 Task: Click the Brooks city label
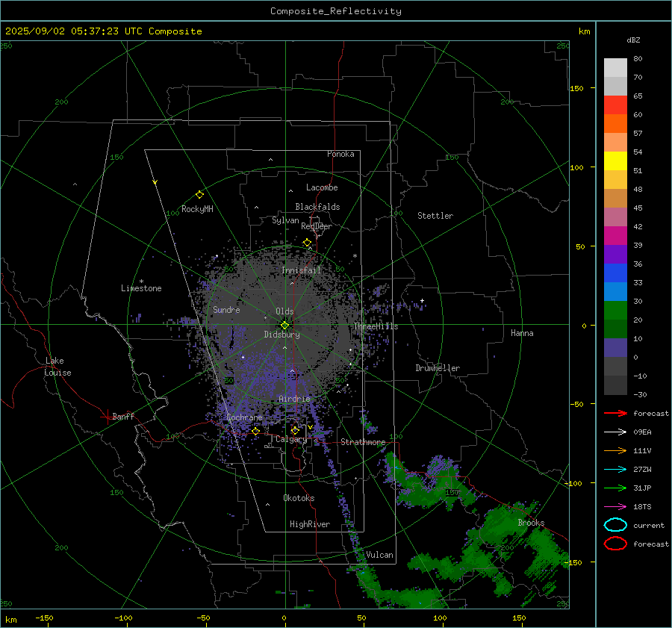click(x=531, y=523)
